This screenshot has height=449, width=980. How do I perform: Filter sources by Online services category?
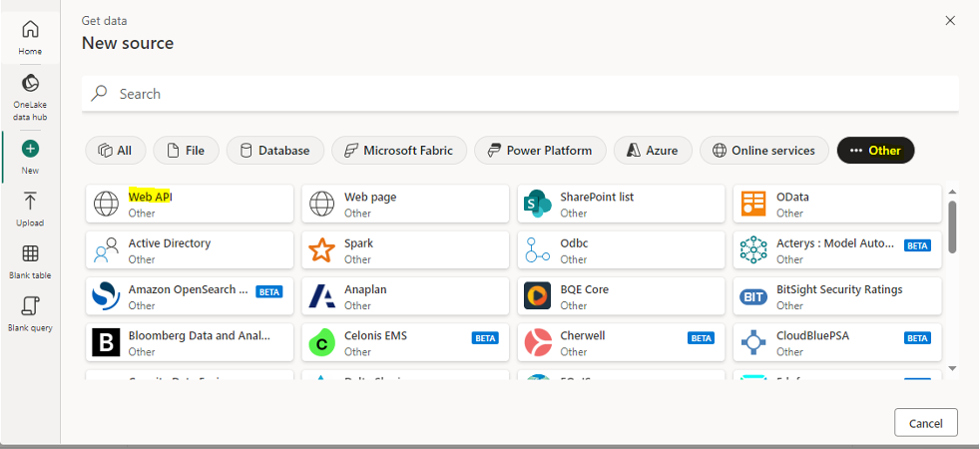pyautogui.click(x=764, y=151)
